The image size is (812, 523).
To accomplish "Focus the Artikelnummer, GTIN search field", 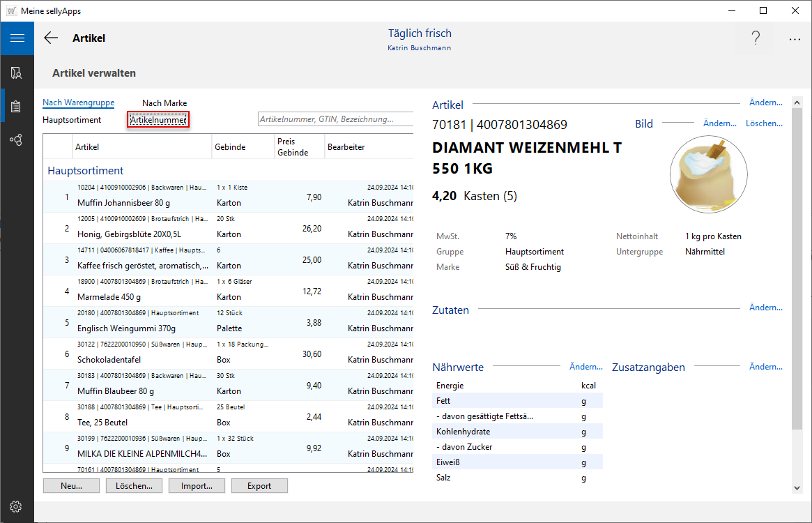I will 335,119.
